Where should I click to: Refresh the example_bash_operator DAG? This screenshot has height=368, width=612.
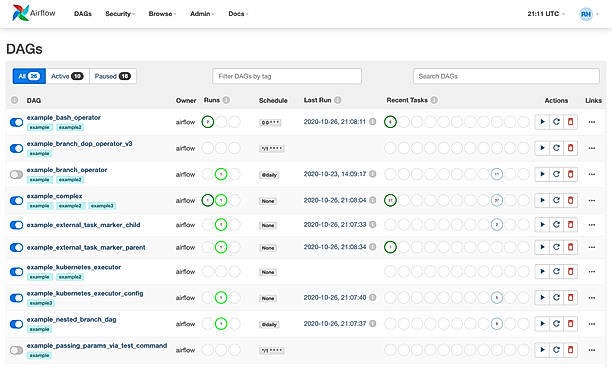point(556,122)
